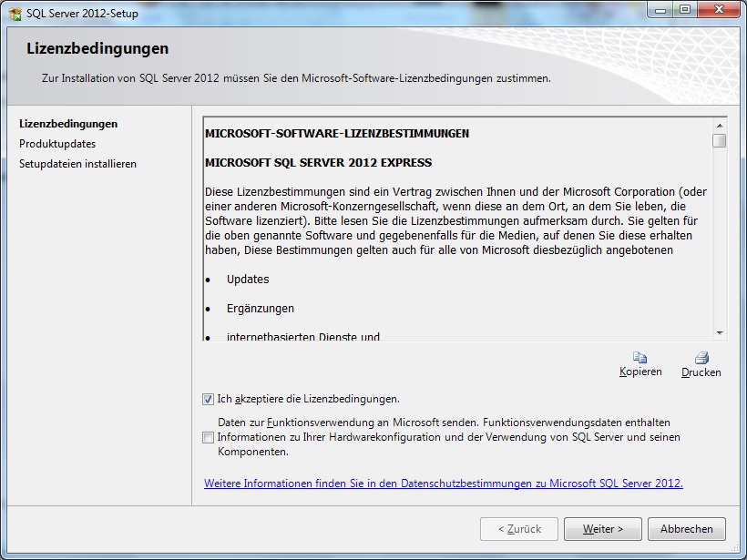
Task: Click the Drucken printer icon
Action: pos(701,358)
